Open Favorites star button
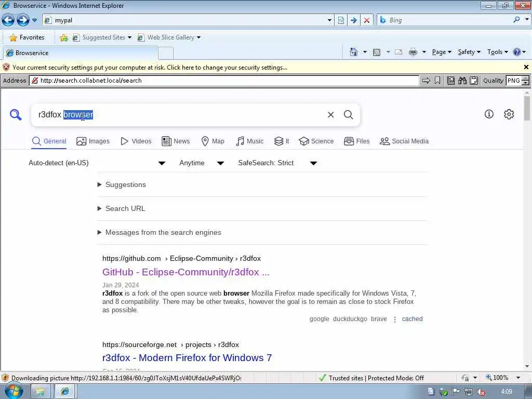 pyautogui.click(x=27, y=37)
